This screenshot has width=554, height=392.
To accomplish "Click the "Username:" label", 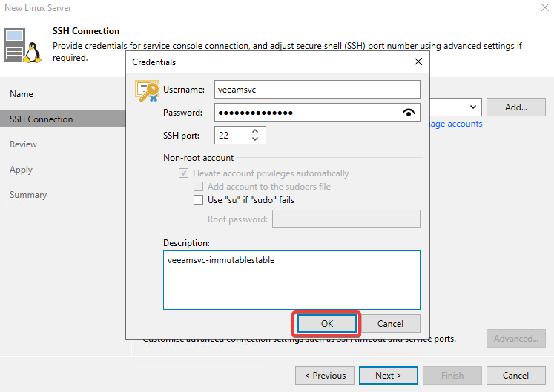I will [184, 90].
